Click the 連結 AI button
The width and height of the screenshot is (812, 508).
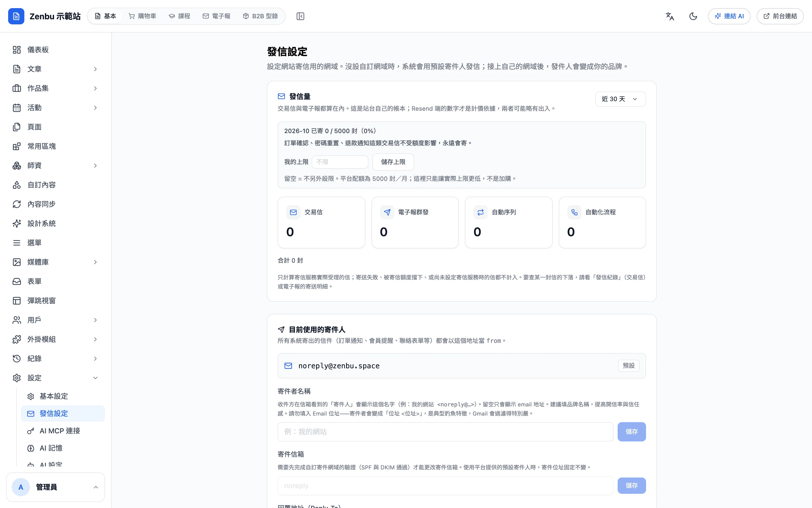(729, 16)
